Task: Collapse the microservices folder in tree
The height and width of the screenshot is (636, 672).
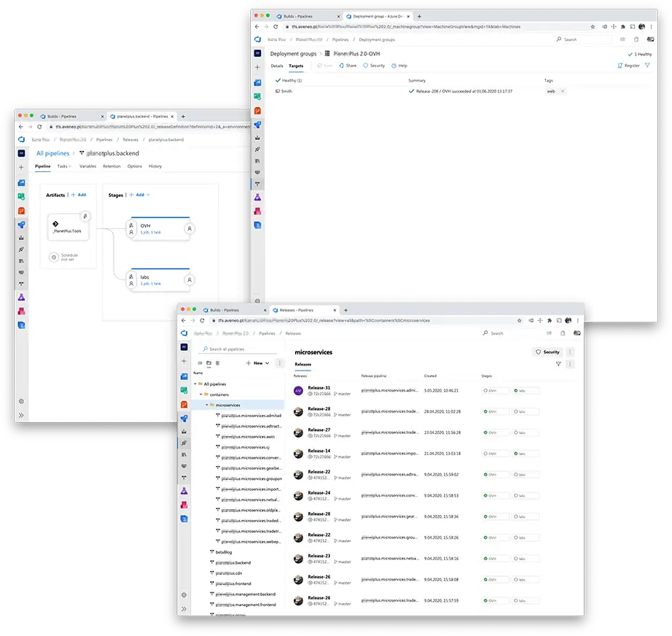Action: tap(207, 405)
